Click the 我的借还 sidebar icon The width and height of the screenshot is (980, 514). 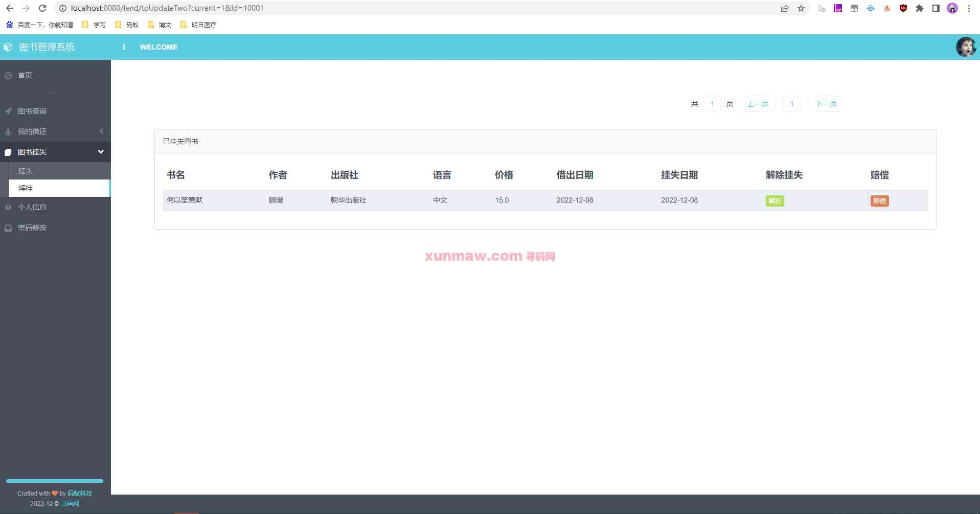[8, 131]
